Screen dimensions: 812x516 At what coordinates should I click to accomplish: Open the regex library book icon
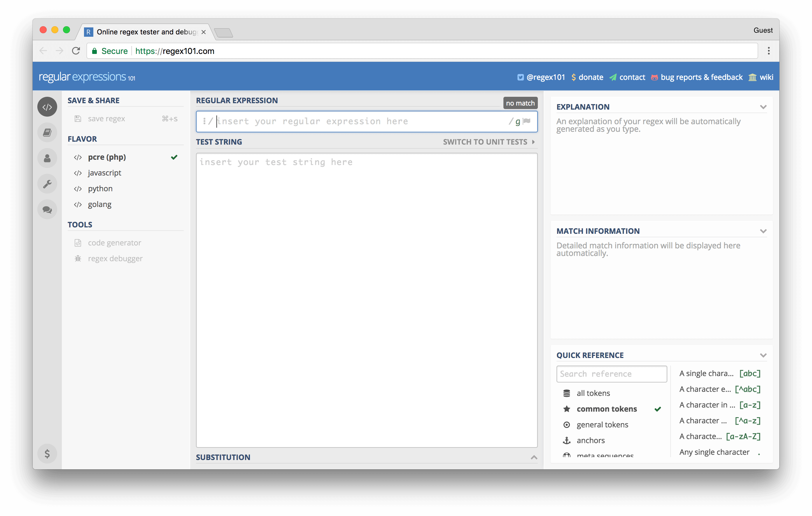(47, 132)
